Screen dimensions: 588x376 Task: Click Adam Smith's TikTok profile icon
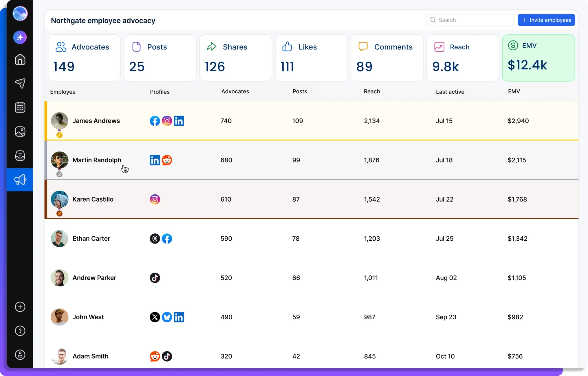click(167, 356)
